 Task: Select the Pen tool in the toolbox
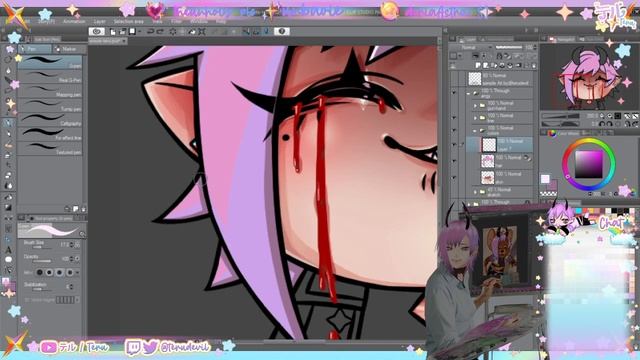(x=8, y=123)
